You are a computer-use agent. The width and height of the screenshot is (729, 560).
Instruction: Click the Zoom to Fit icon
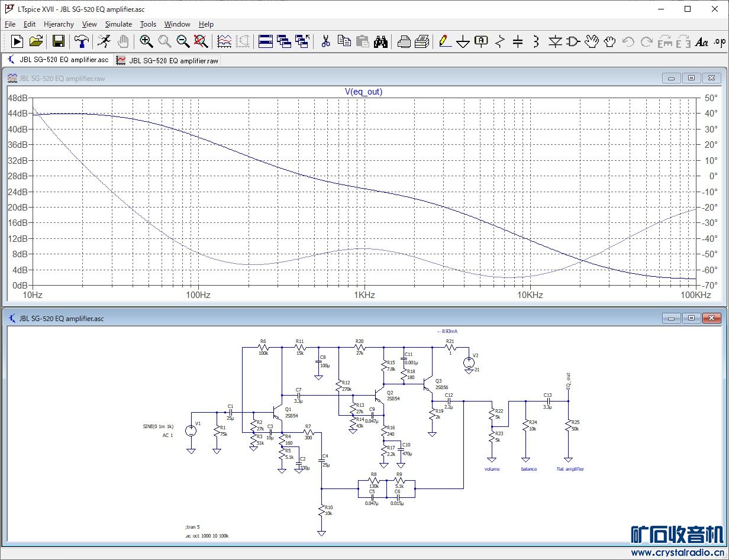pyautogui.click(x=201, y=41)
